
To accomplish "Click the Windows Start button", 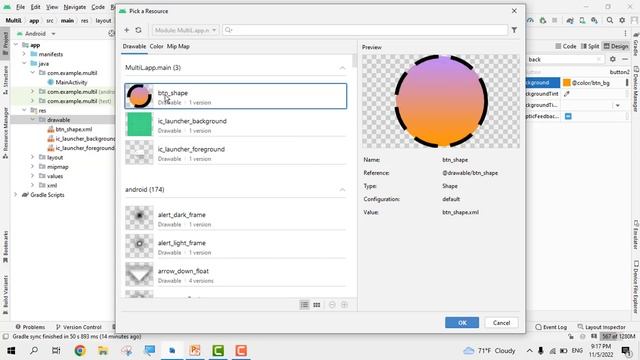I will pos(11,350).
